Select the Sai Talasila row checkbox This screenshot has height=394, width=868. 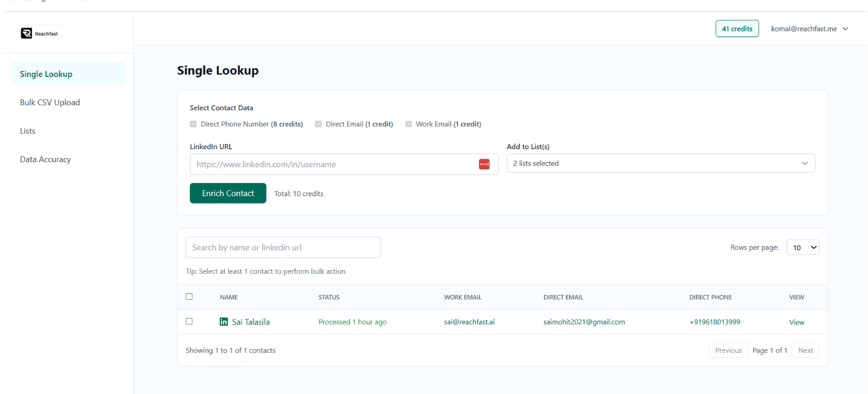tap(189, 321)
